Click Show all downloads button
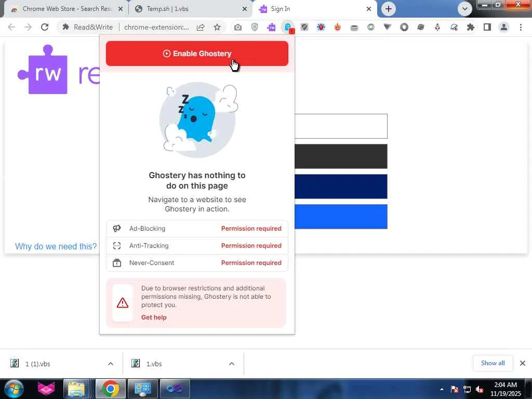This screenshot has width=532, height=399. pyautogui.click(x=493, y=363)
